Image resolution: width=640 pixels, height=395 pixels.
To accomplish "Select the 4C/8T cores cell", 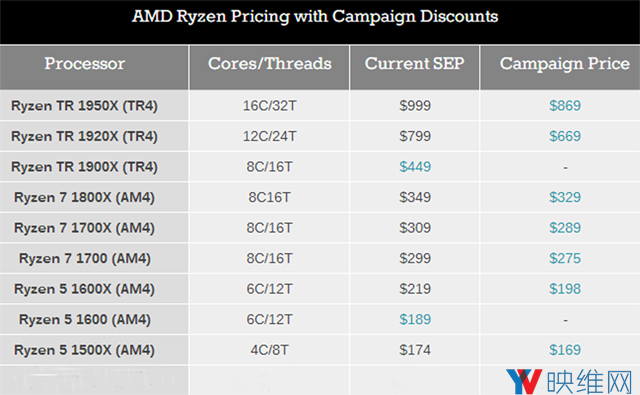I will pos(269,350).
